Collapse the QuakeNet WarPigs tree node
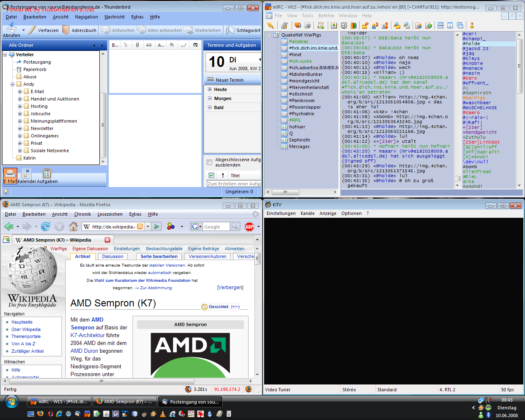 (269, 35)
